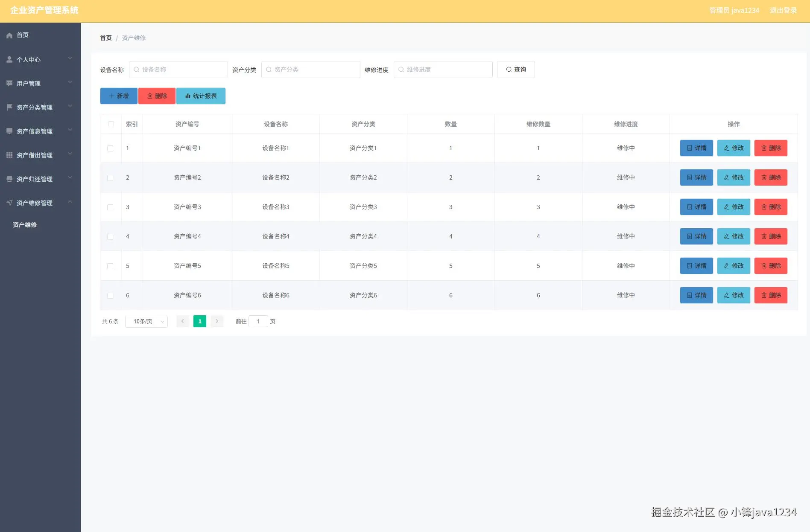Image resolution: width=810 pixels, height=532 pixels.
Task: Go to the previous page arrow
Action: (183, 321)
